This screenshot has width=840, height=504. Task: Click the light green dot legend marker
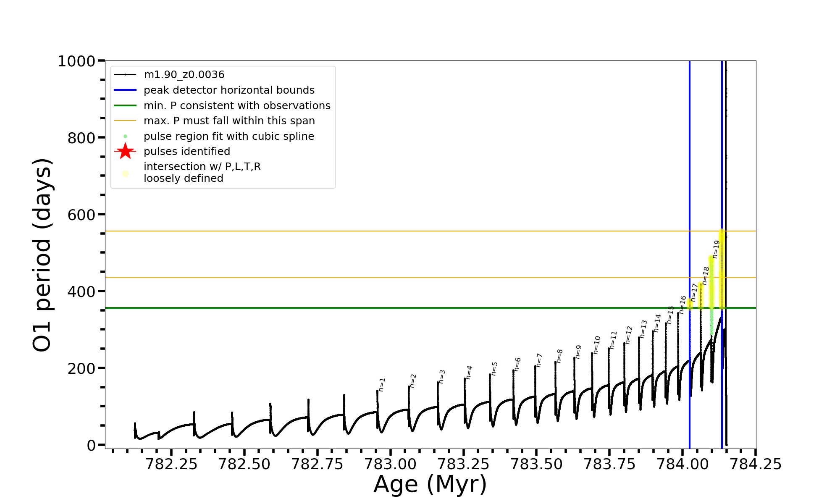click(x=125, y=136)
